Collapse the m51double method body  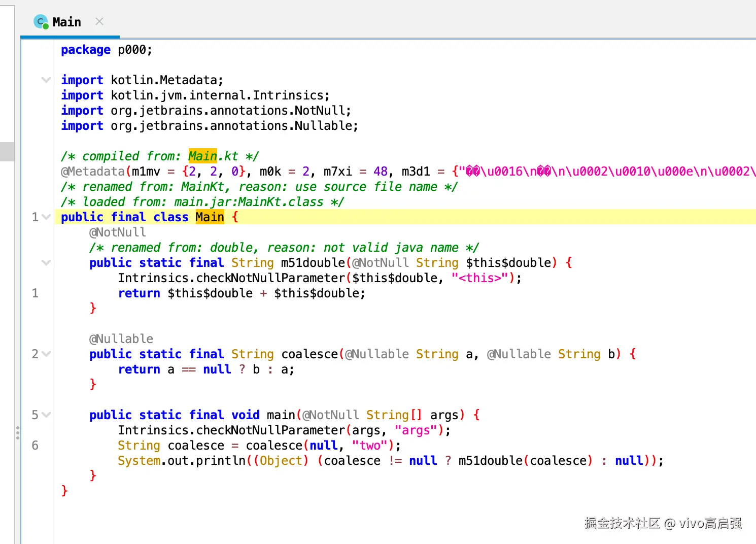point(46,262)
